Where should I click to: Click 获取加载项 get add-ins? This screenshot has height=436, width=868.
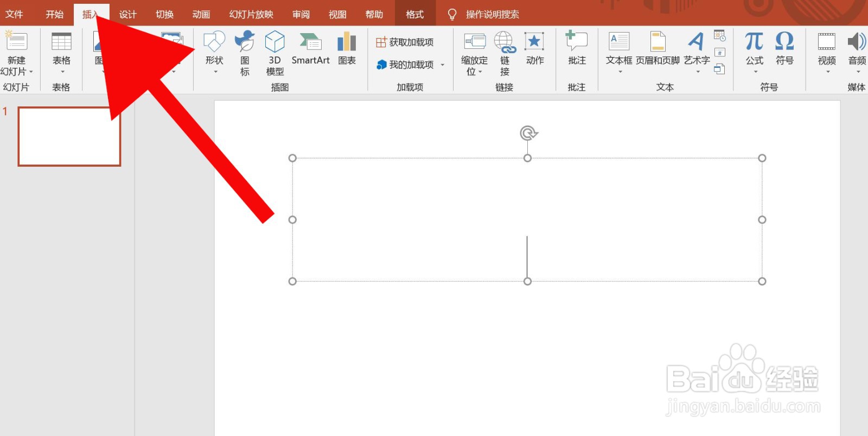(405, 42)
